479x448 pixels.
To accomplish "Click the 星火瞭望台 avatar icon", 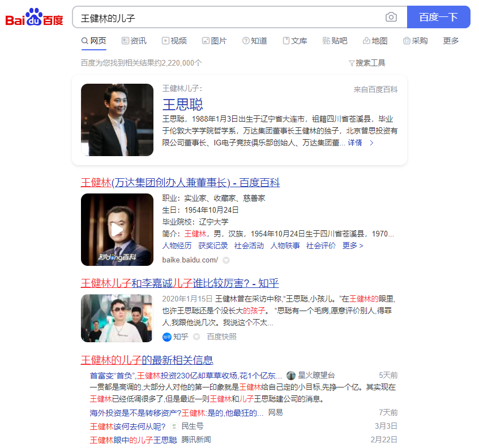I will tap(291, 376).
